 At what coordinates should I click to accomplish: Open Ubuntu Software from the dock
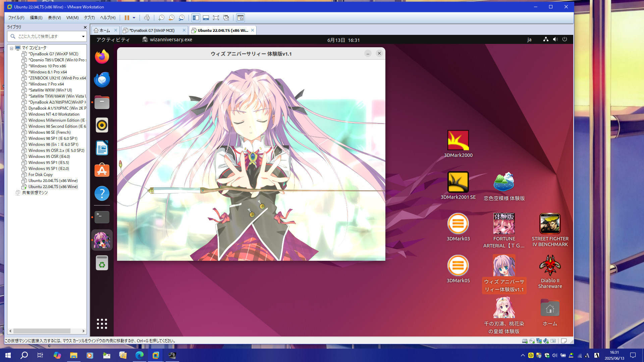[x=102, y=171]
